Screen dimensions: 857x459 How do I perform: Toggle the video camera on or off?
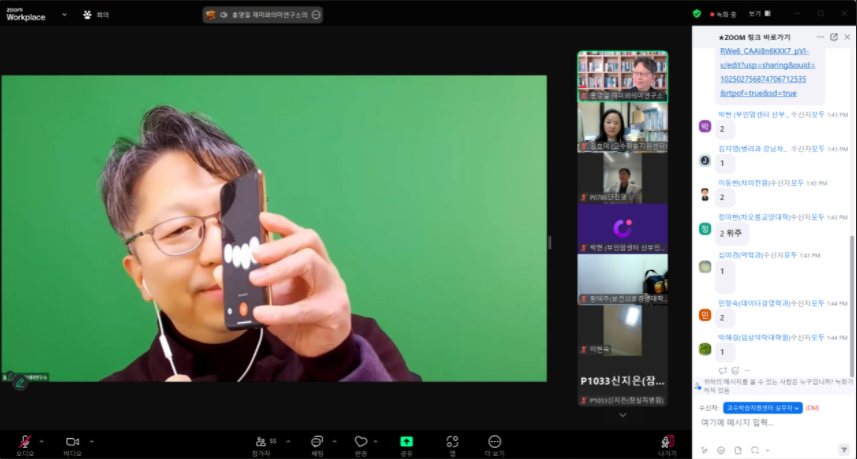72,441
